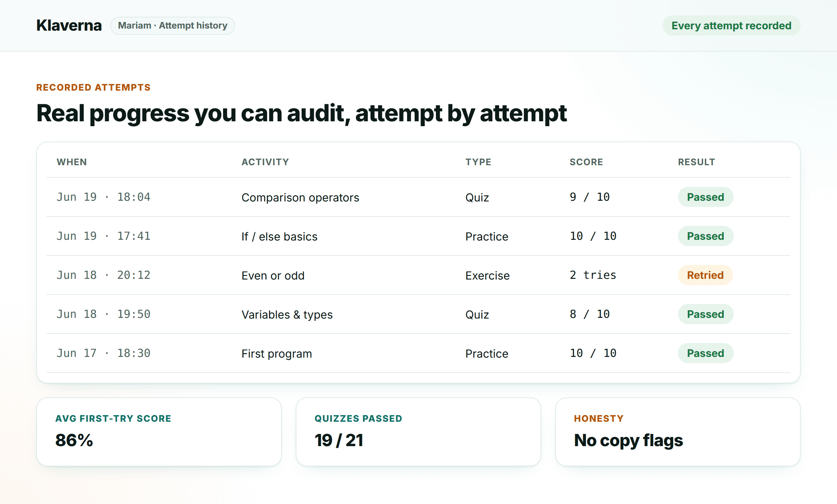Image resolution: width=837 pixels, height=504 pixels.
Task: Click the Exercise type cell
Action: (x=488, y=275)
